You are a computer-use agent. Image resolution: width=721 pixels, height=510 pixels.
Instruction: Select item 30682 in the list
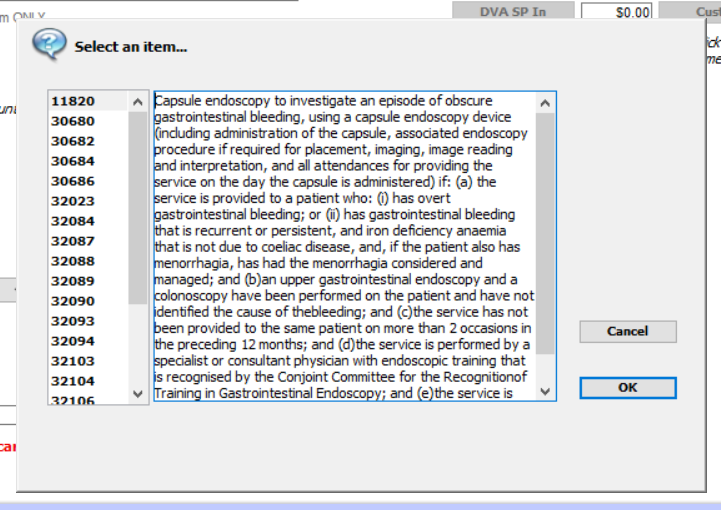point(87,141)
